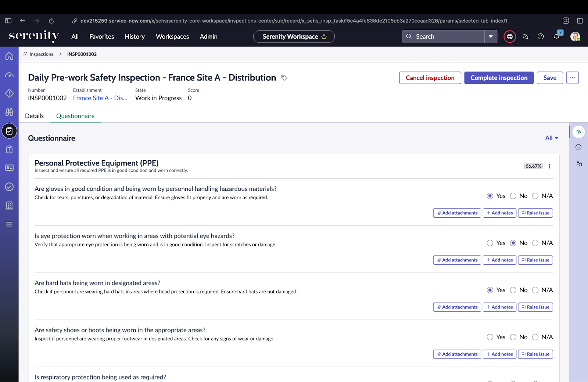Click the global Search field
The image size is (588, 382).
[444, 37]
